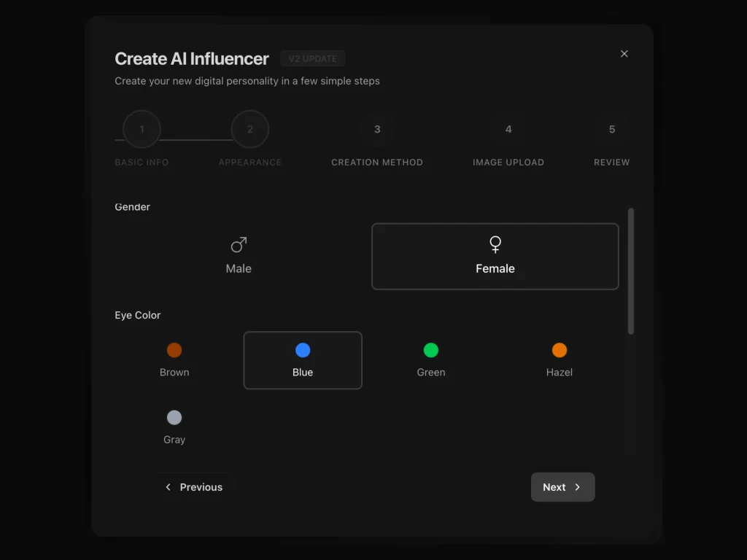Select the Gray eye color option

click(174, 427)
